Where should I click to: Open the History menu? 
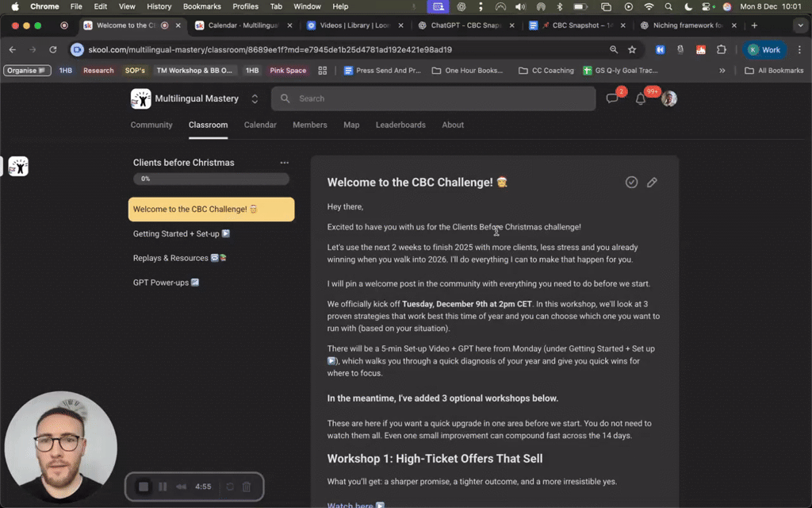click(x=159, y=6)
